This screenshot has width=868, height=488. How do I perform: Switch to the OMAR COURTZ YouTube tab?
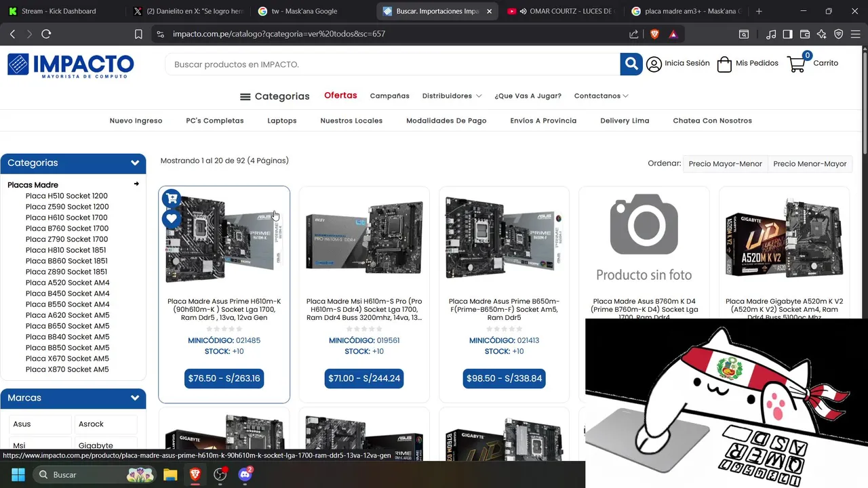(562, 11)
